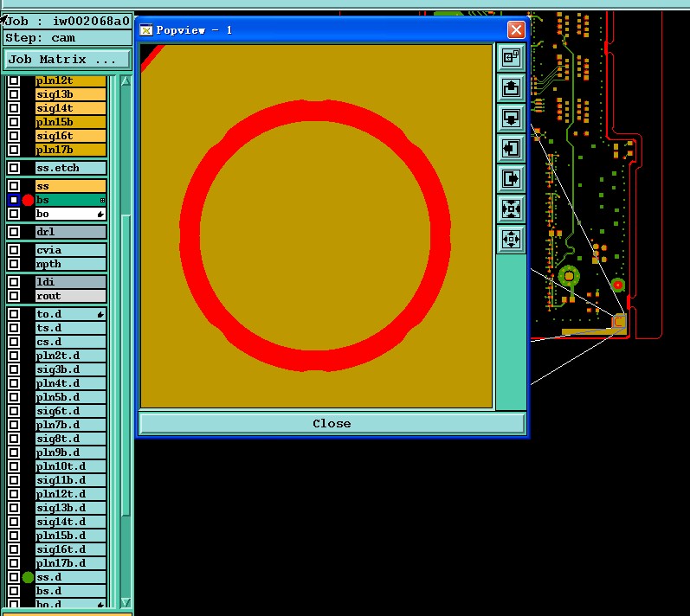Screen dimensions: 690x616
Task: Select the ss.etch layer name
Action: (x=70, y=168)
